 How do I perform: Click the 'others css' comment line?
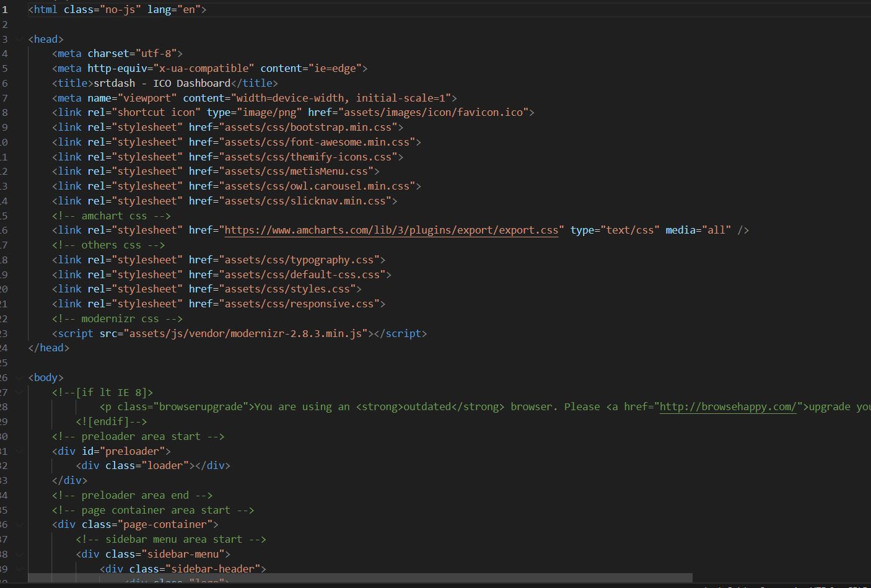pyautogui.click(x=108, y=245)
